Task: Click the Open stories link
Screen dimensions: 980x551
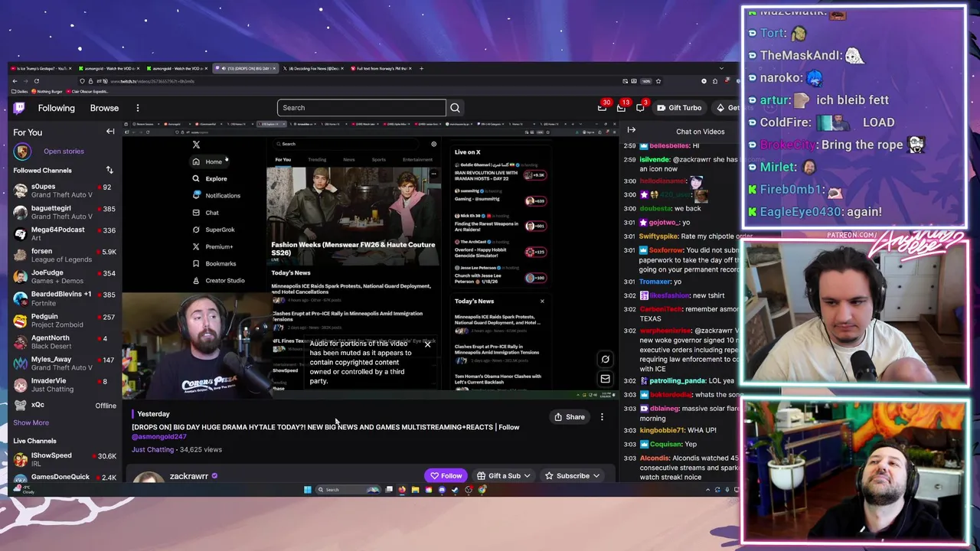Action: click(x=64, y=152)
